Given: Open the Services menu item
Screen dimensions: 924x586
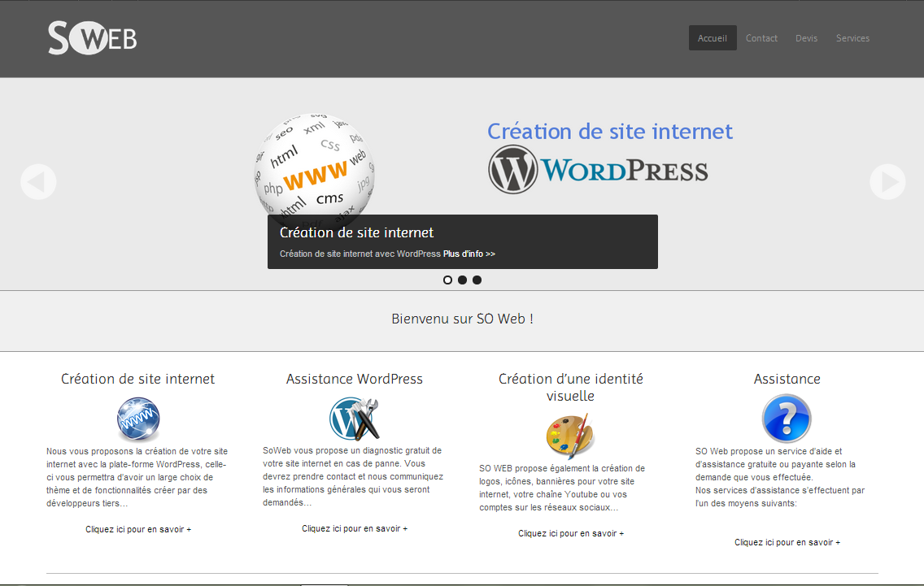Looking at the screenshot, I should point(852,38).
